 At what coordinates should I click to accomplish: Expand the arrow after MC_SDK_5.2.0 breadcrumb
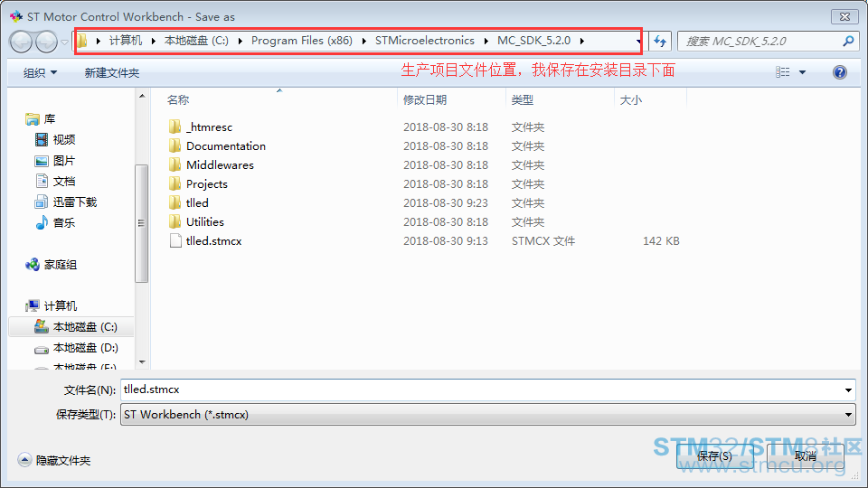tap(581, 41)
